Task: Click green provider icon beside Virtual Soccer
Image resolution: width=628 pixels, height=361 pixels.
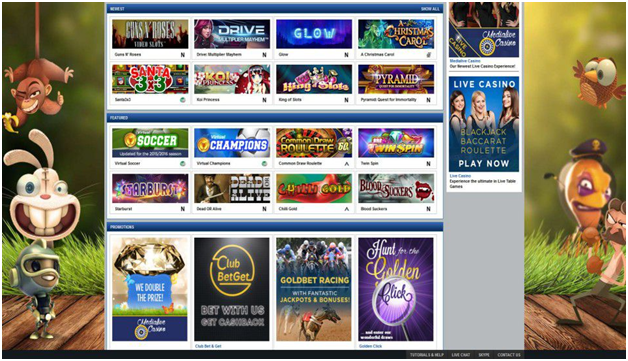Action: [x=183, y=163]
